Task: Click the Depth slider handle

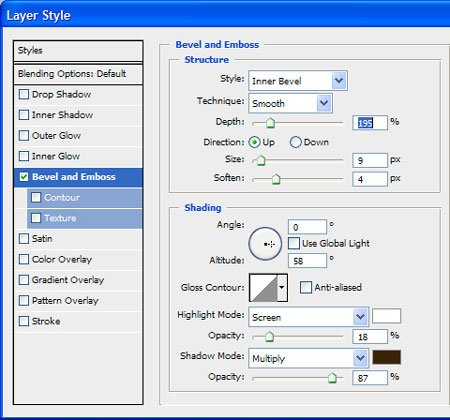Action: click(x=270, y=123)
